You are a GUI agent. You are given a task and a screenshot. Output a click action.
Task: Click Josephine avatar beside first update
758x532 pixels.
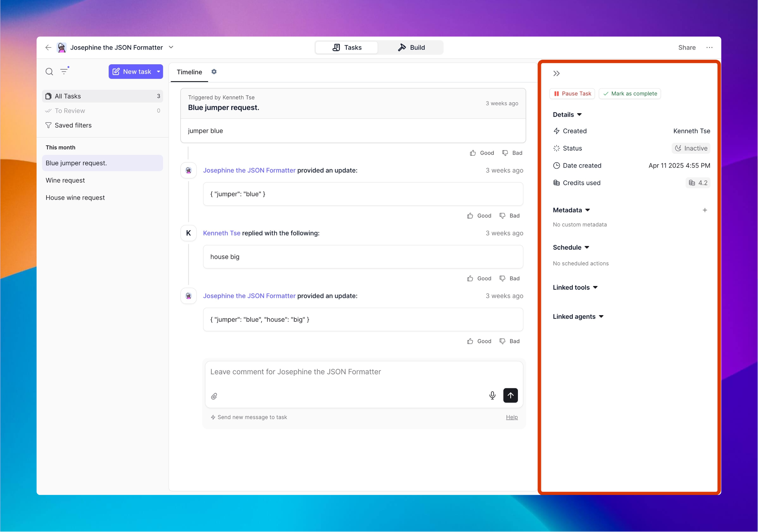189,170
